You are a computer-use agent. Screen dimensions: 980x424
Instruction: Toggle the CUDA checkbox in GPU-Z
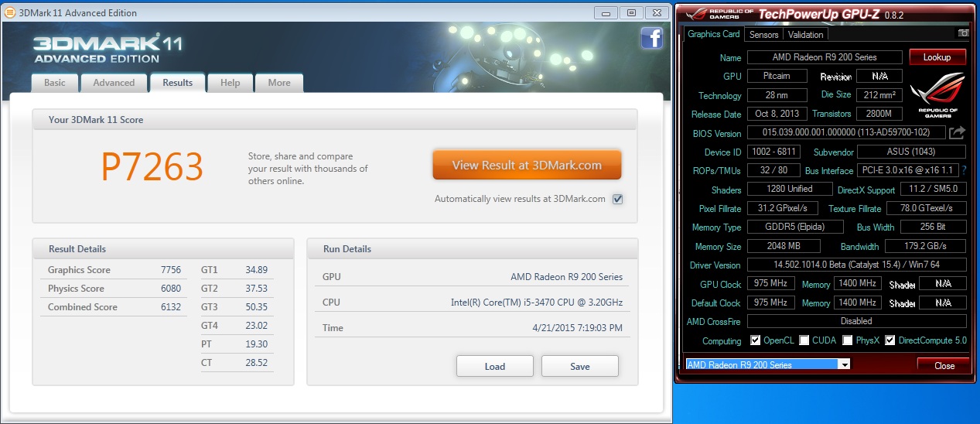click(804, 340)
